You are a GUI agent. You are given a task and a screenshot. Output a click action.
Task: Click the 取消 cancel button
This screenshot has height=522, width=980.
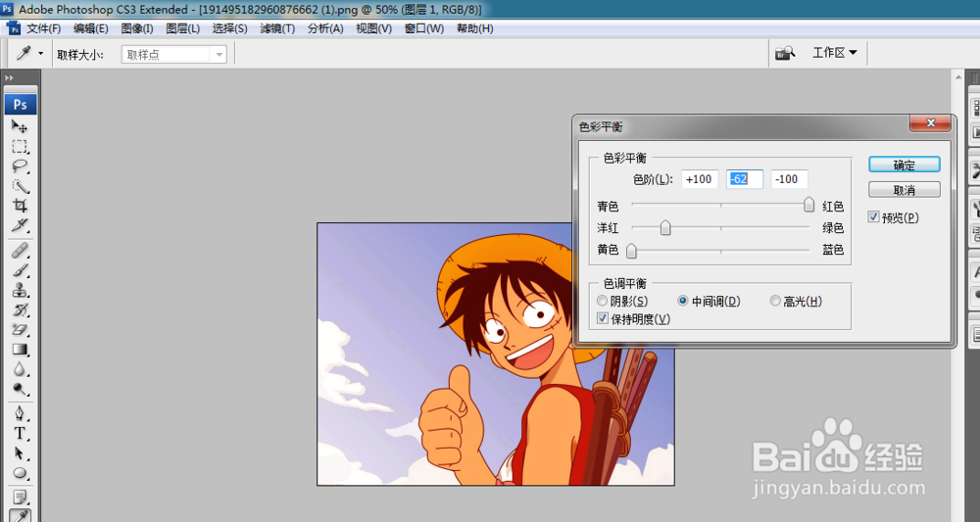904,190
